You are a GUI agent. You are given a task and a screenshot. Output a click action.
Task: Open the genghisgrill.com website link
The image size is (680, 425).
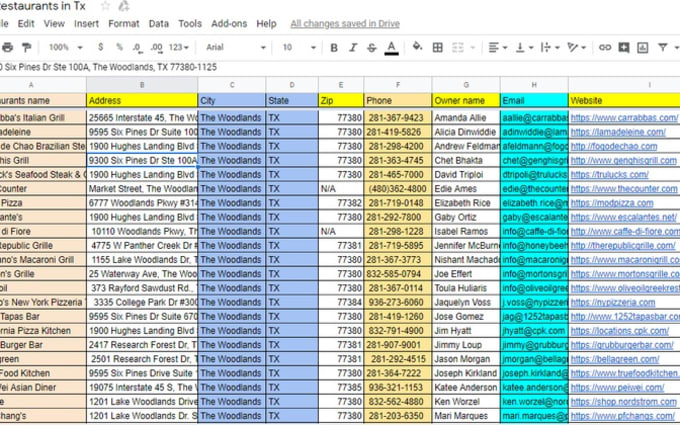pos(624,160)
